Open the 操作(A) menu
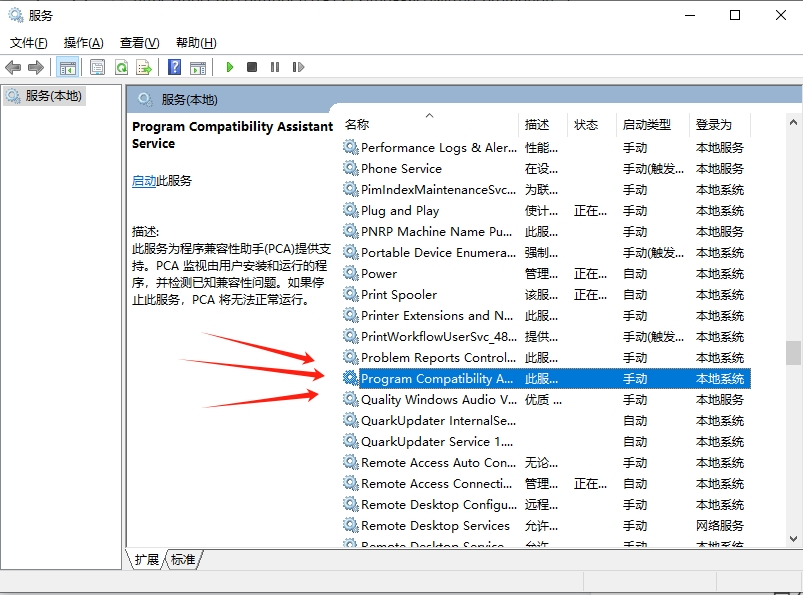 tap(83, 43)
